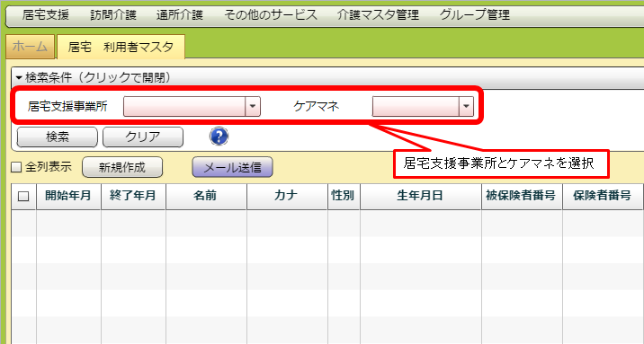Select the 居宅 利用者マスタ tab
The width and height of the screenshot is (644, 344).
click(121, 47)
